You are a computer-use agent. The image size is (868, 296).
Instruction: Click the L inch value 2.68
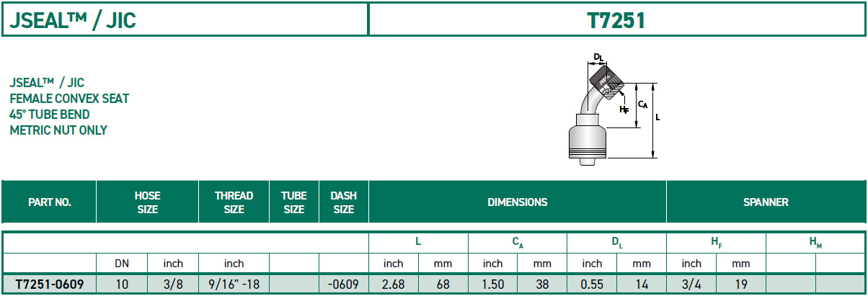coord(394,284)
